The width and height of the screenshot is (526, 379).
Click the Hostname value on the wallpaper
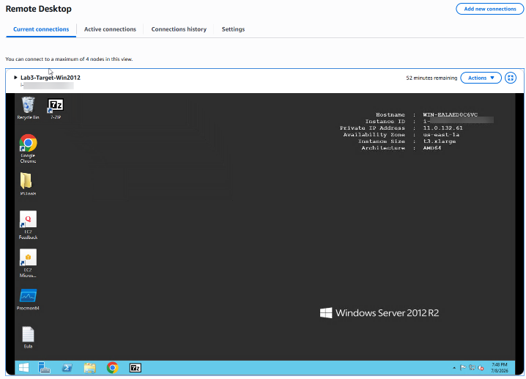(450, 115)
